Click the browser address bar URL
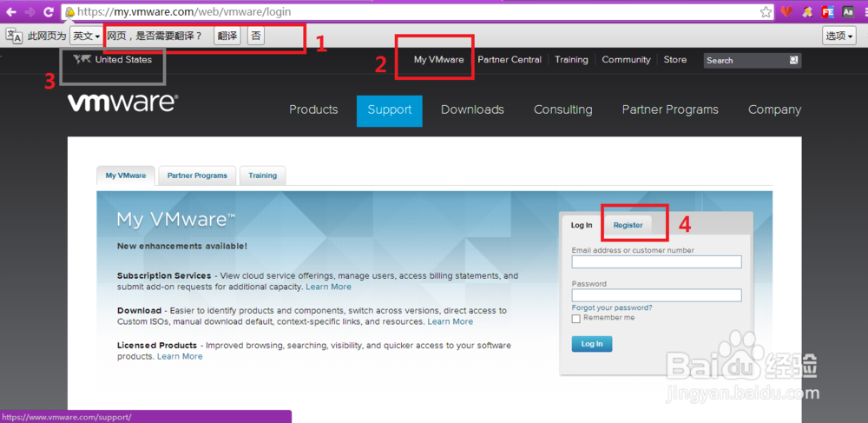The height and width of the screenshot is (423, 868). click(184, 11)
